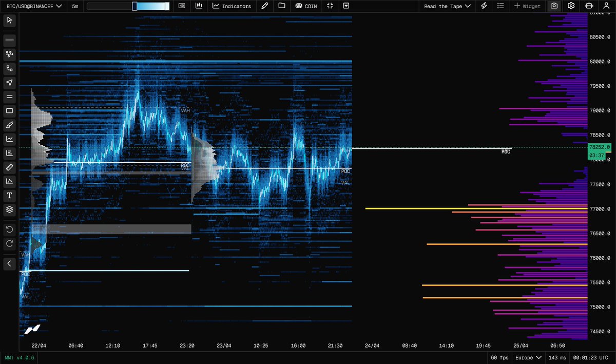
Task: Adjust the heatmap intensity slider left handle
Action: (x=134, y=6)
